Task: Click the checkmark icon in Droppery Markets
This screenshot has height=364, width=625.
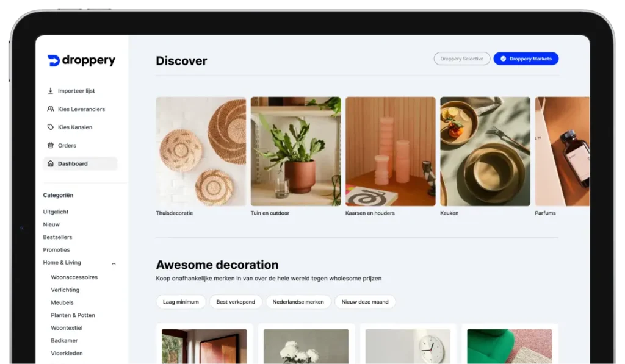Action: pos(503,59)
